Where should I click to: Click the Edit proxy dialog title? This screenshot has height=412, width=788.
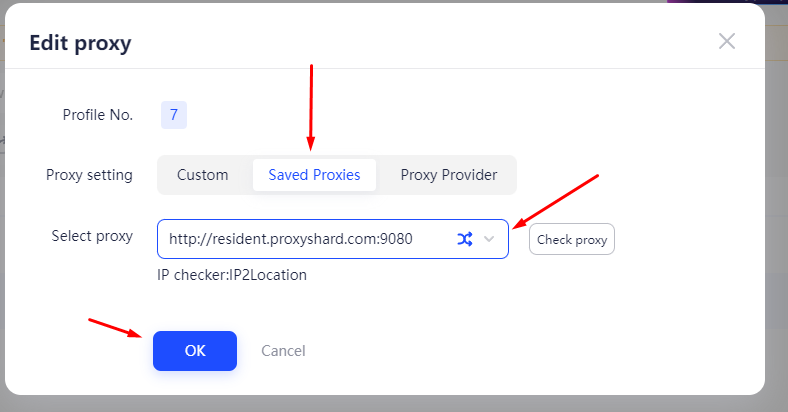click(80, 43)
